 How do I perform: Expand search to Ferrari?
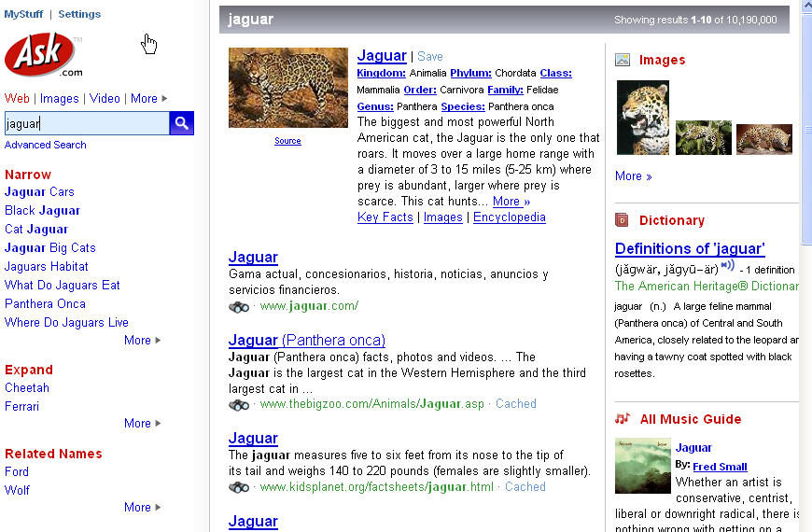pos(21,407)
